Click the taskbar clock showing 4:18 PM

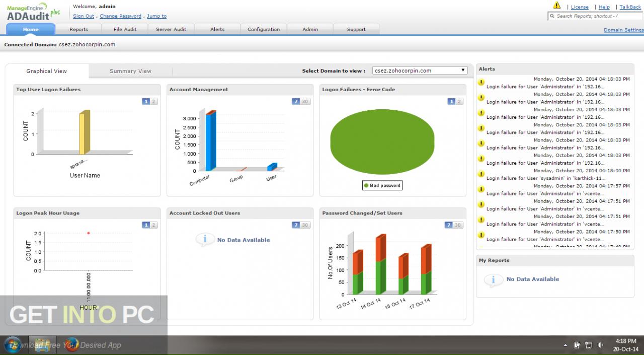click(x=625, y=345)
